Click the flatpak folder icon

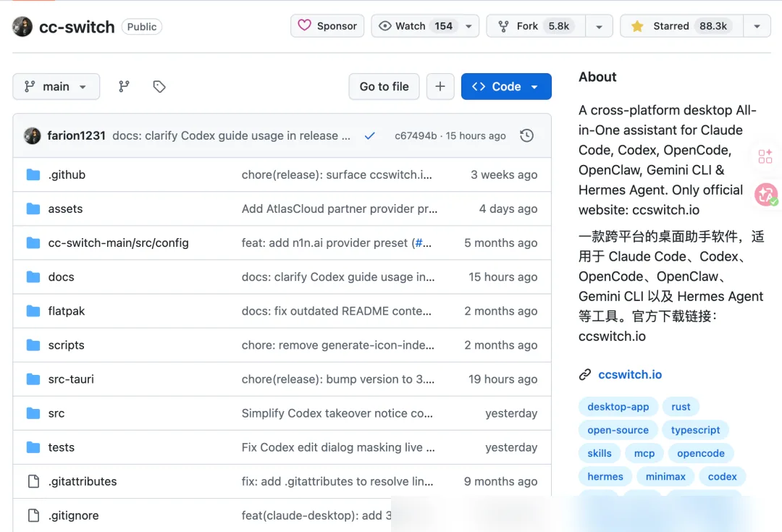(x=33, y=311)
